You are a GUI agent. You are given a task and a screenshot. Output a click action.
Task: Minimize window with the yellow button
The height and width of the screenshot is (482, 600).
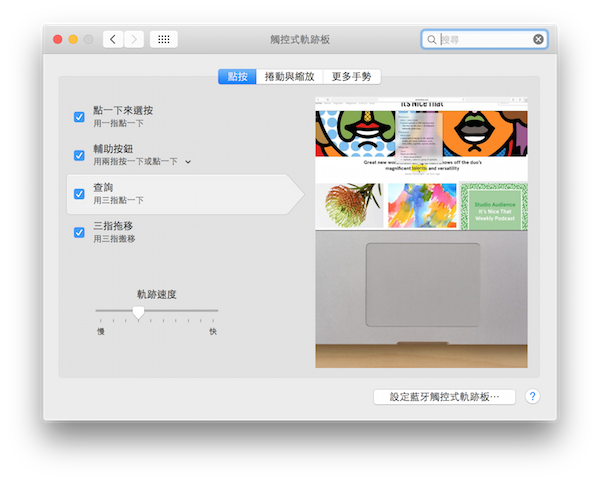click(x=73, y=39)
